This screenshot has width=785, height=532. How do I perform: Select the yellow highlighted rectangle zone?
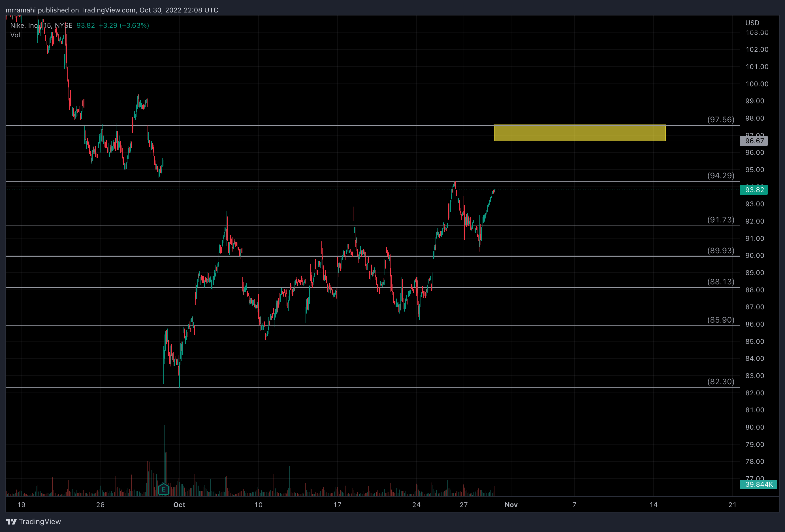(x=580, y=133)
